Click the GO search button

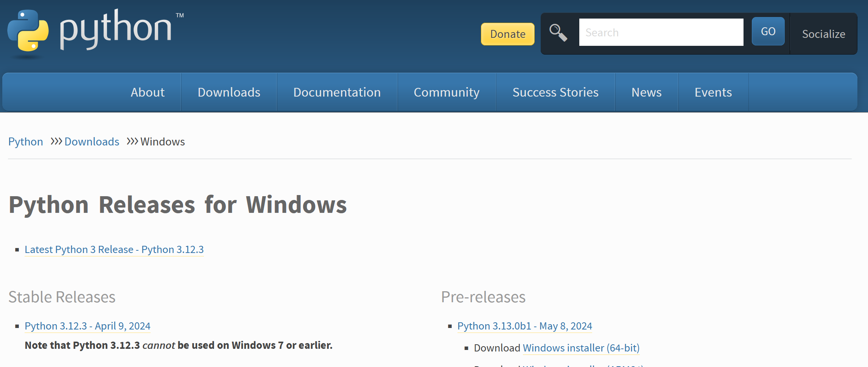click(768, 31)
